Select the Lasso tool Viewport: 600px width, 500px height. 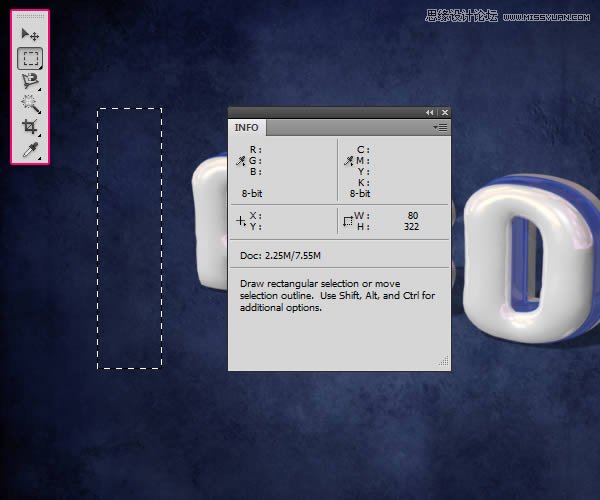30,81
